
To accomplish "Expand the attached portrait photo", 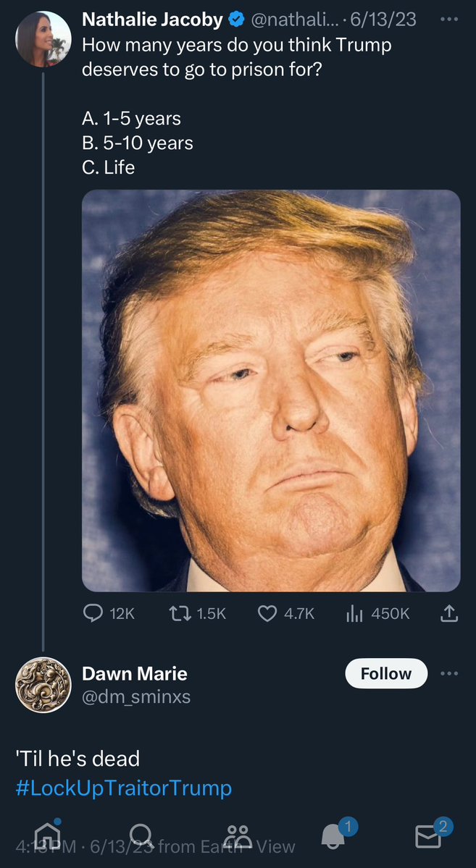I will coord(271,390).
